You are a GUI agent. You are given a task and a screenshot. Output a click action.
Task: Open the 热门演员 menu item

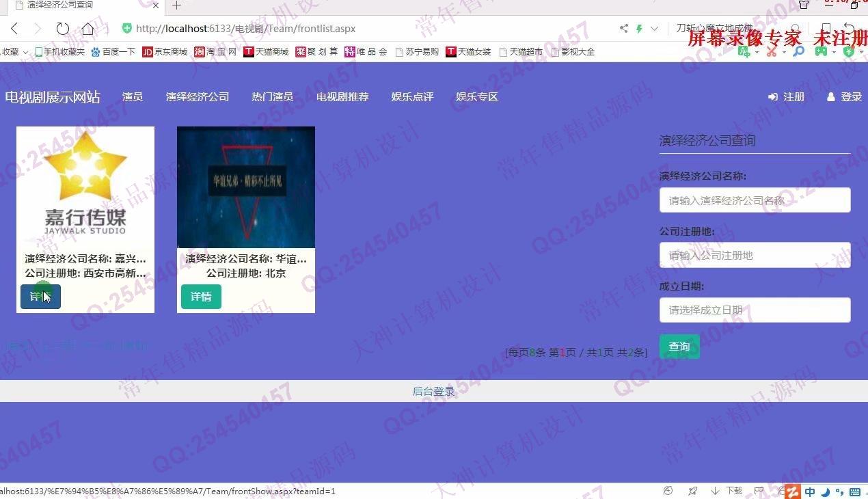tap(273, 97)
